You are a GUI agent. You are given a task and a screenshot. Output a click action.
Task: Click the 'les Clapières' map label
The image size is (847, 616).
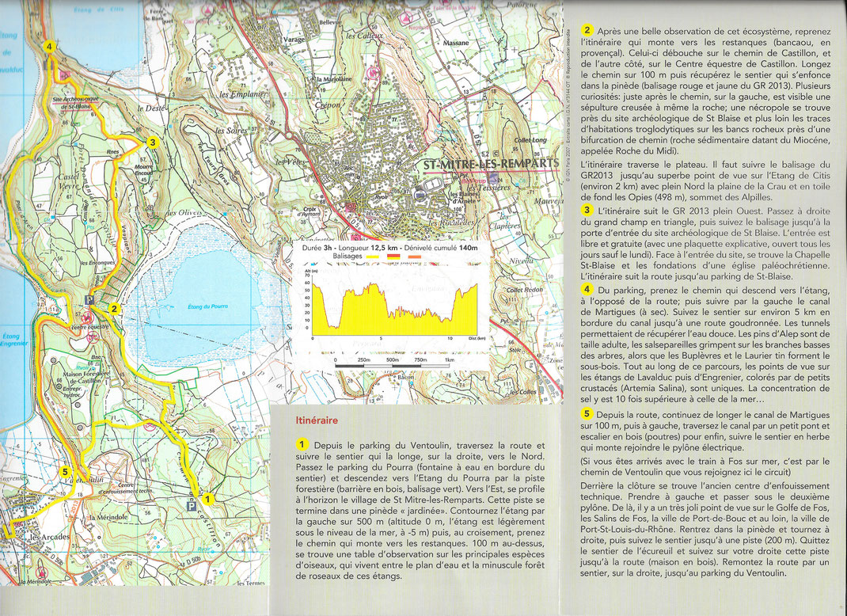[504, 220]
